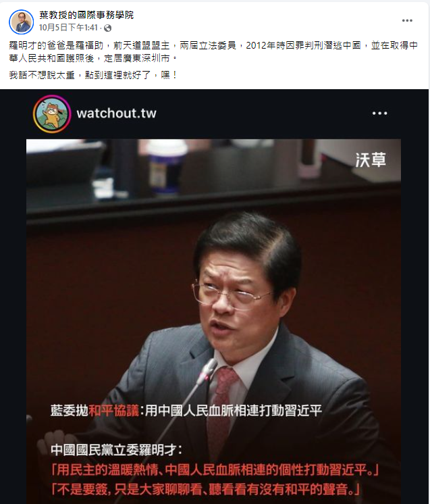Click the microphone in the photo

tap(207, 371)
